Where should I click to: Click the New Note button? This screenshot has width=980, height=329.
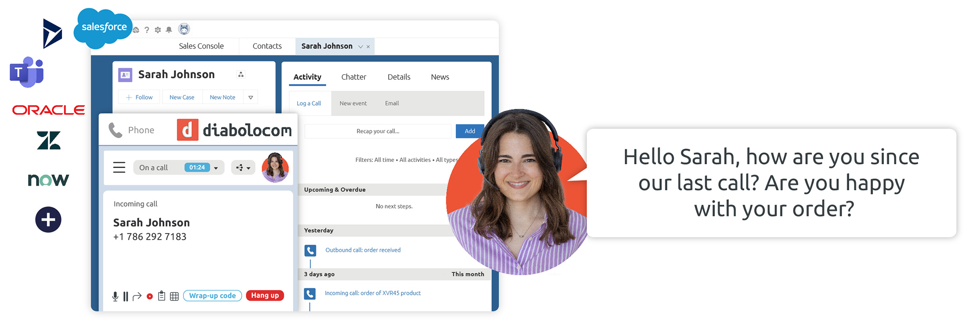223,97
